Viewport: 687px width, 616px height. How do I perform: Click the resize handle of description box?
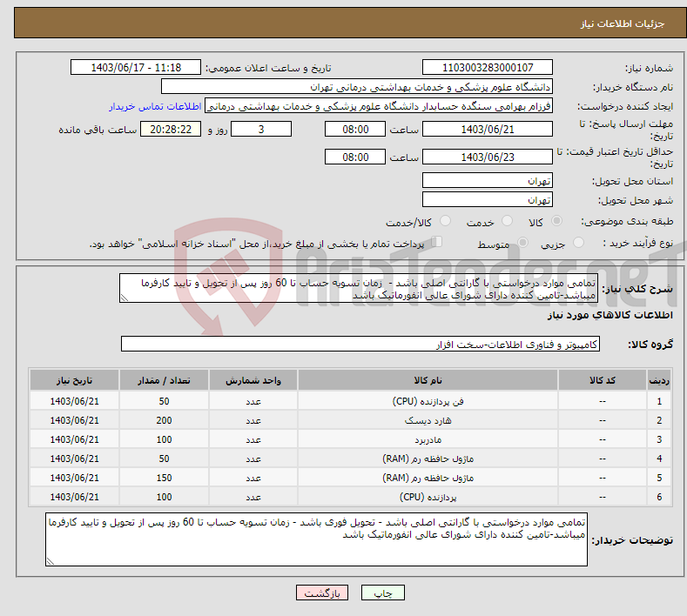[125, 298]
